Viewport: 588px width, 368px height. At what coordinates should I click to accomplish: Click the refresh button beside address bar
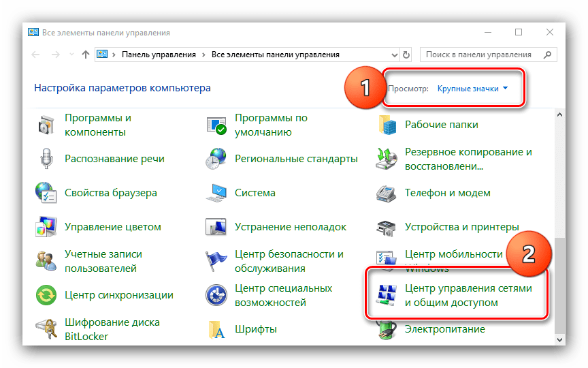(406, 55)
